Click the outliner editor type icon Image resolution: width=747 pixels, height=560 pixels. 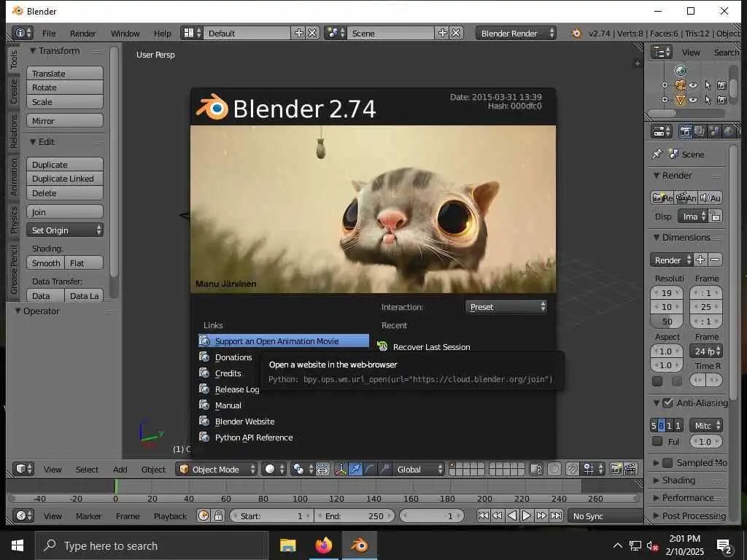[662, 52]
